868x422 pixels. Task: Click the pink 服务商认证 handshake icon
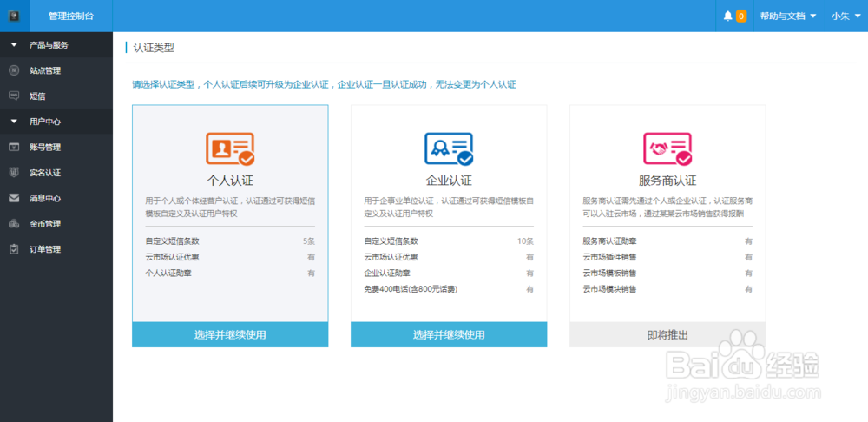[667, 149]
